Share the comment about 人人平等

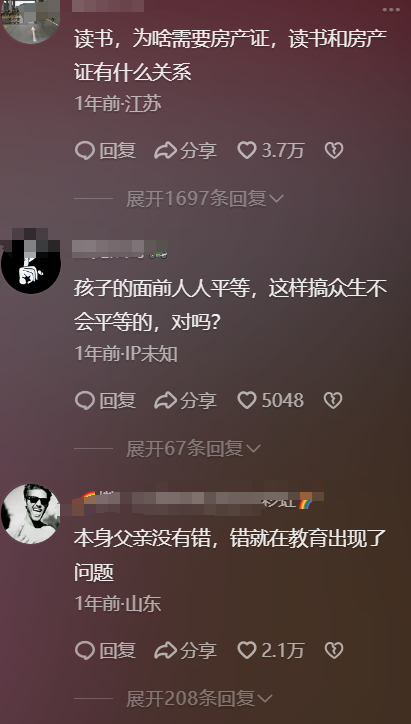pyautogui.click(x=185, y=400)
